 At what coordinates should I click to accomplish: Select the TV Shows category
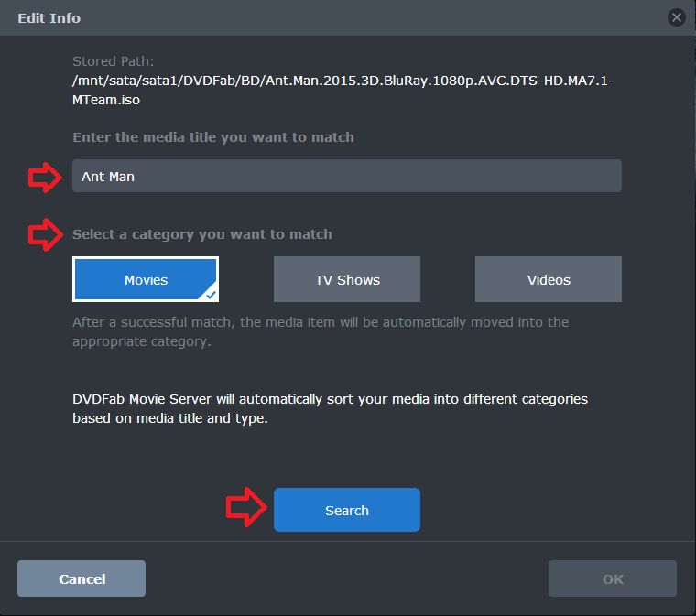347,279
